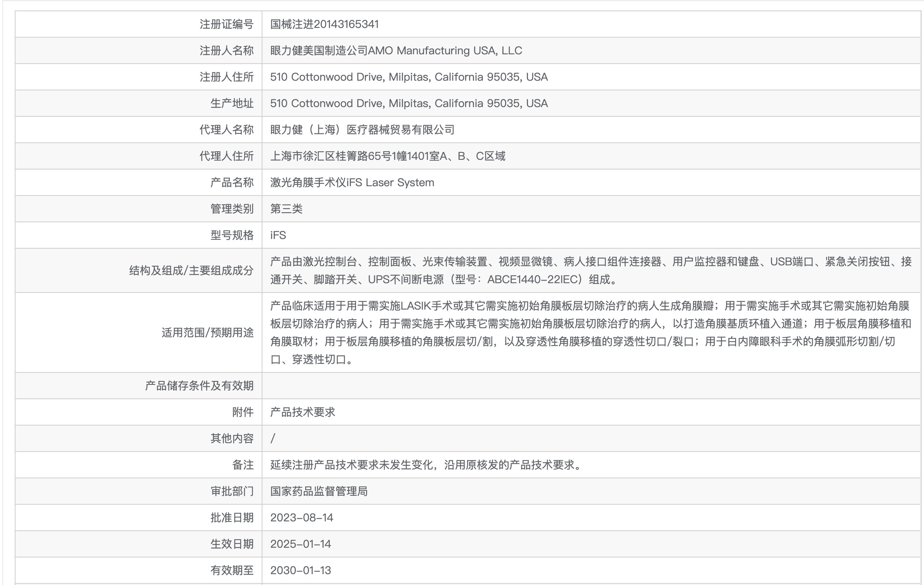Click the 生产地址 Cottonwood Drive value

coord(408,104)
